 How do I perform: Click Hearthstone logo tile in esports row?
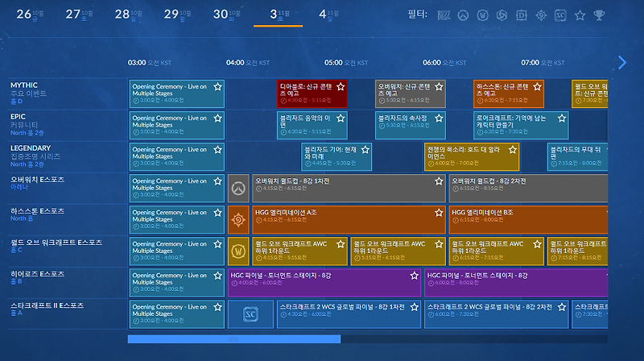pos(238,220)
